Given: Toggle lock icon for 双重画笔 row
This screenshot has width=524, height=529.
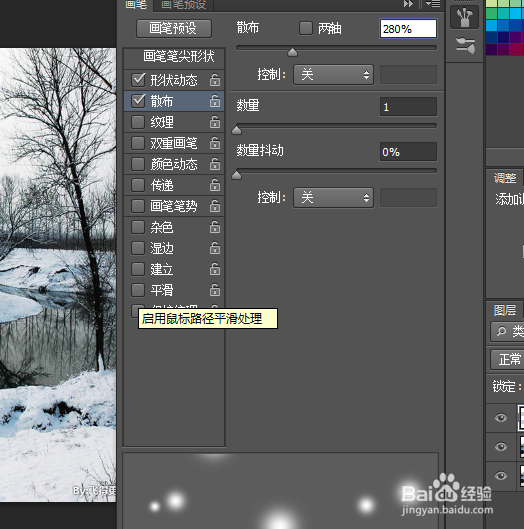Looking at the screenshot, I should click(x=215, y=143).
